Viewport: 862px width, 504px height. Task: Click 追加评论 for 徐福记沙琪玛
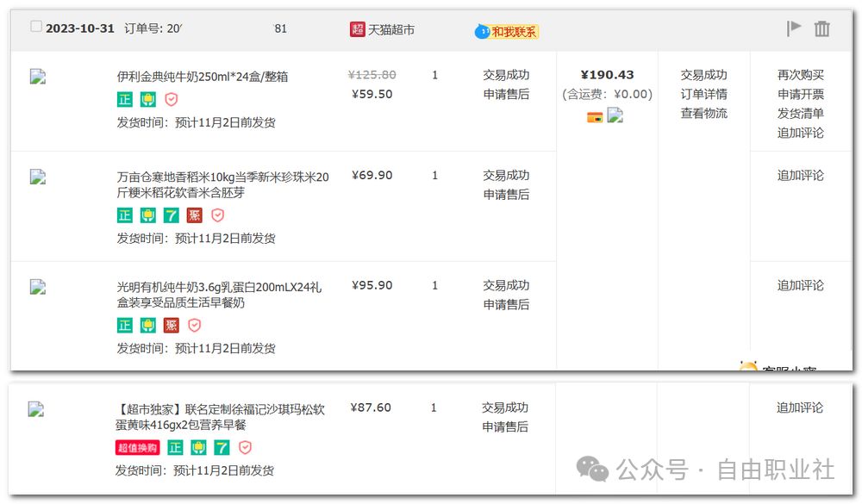point(799,408)
